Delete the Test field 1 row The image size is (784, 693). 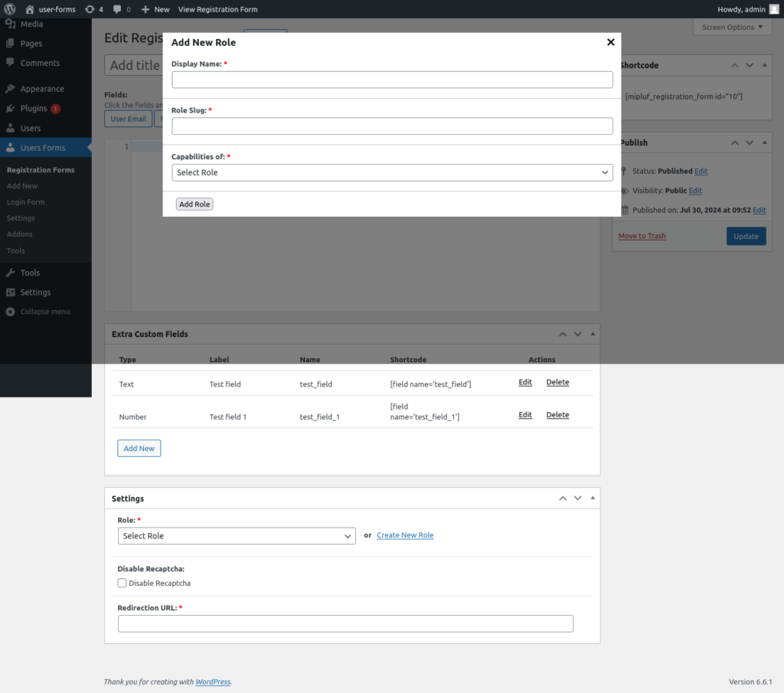click(557, 415)
